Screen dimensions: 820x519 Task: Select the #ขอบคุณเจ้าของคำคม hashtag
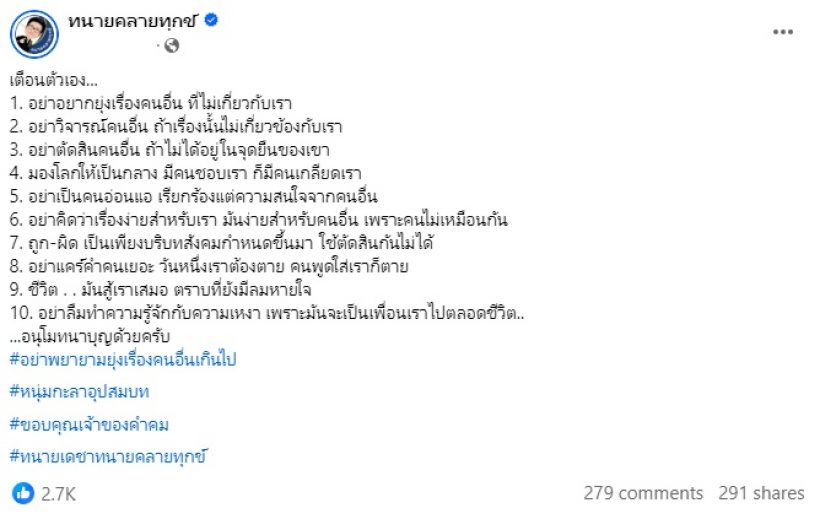coord(88,425)
